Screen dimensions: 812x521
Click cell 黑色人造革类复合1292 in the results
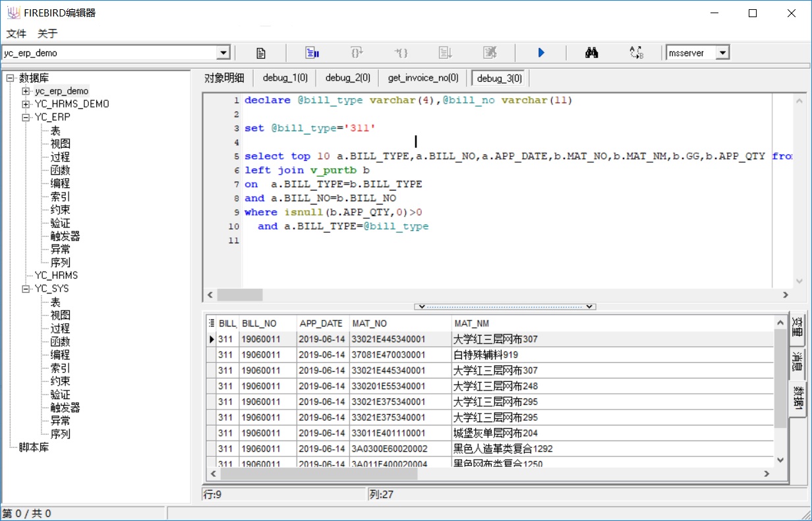click(x=612, y=449)
